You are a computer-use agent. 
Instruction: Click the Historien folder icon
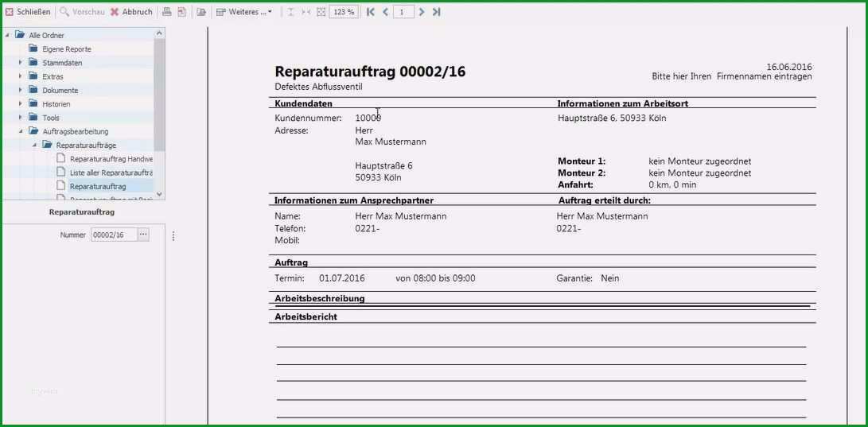point(33,103)
